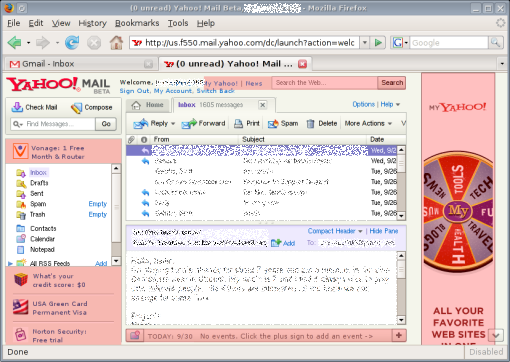Sort by the flag status column icon
Screen dimensions: 510x362
click(144, 139)
